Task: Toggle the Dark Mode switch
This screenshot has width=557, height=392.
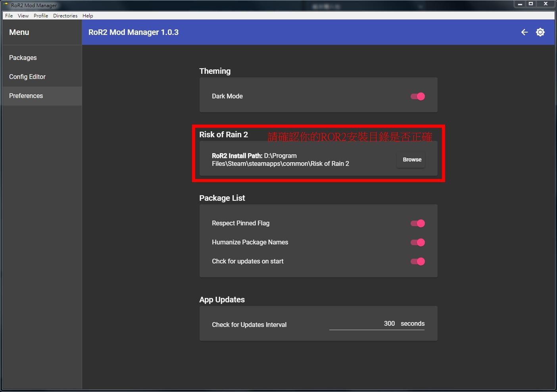Action: coord(418,96)
